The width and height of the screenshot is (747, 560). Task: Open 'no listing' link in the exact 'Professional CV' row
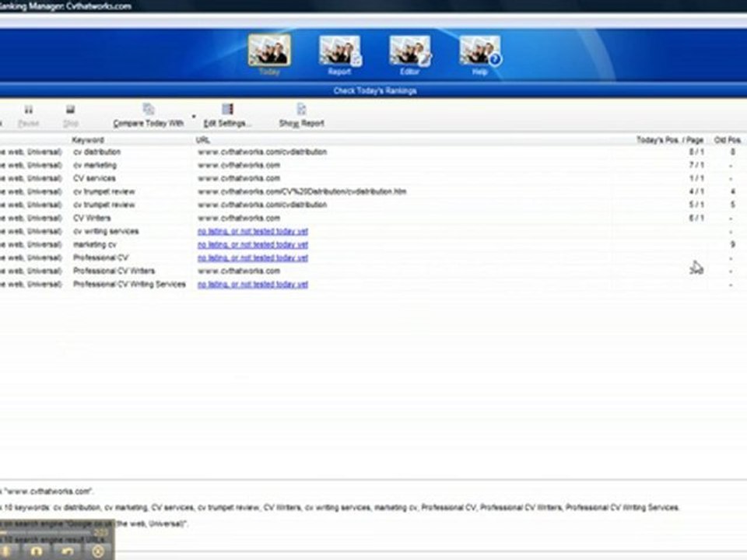click(253, 258)
